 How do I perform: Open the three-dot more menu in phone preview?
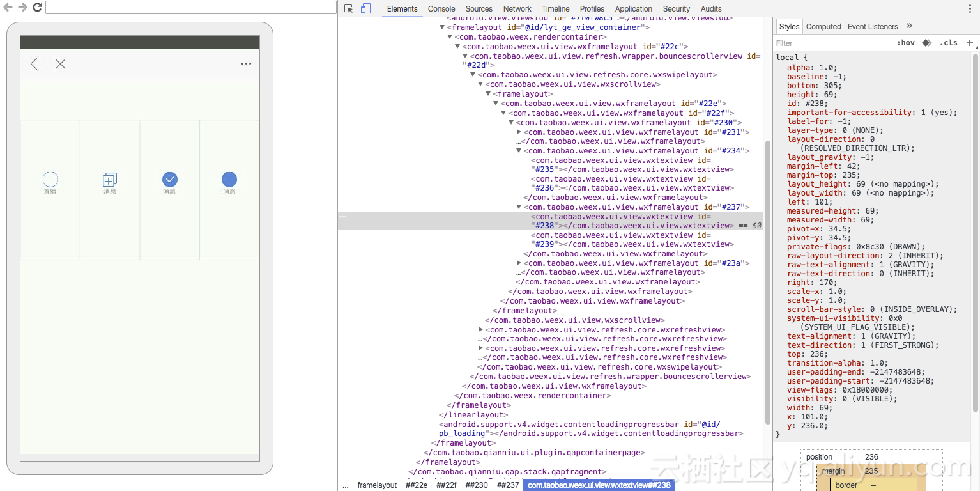tap(246, 64)
